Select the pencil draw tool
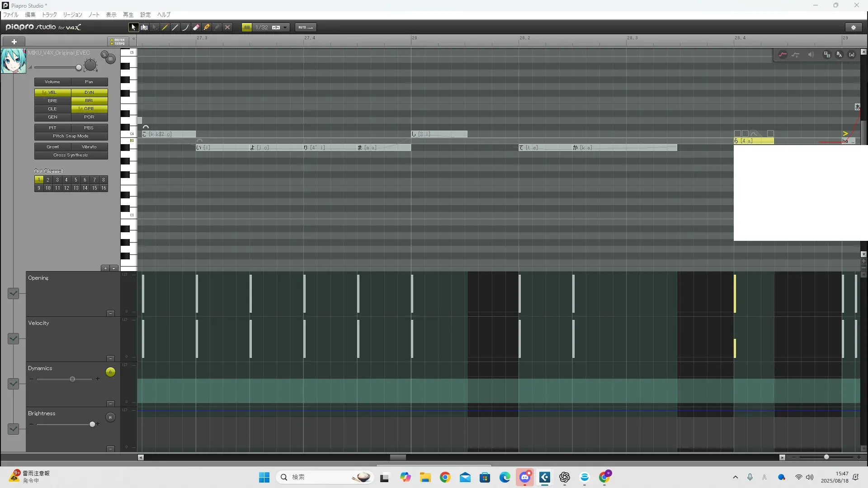This screenshot has width=868, height=488. click(165, 28)
